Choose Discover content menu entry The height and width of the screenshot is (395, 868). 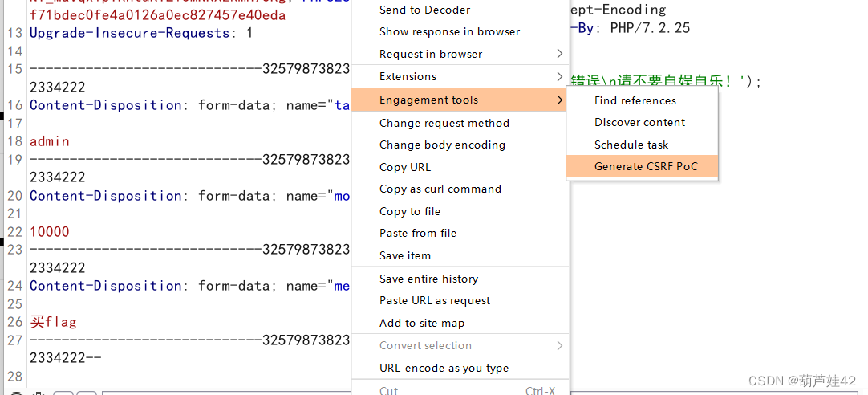(639, 122)
